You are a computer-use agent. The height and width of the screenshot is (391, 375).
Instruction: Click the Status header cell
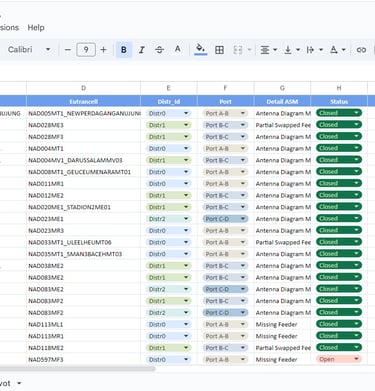(339, 101)
